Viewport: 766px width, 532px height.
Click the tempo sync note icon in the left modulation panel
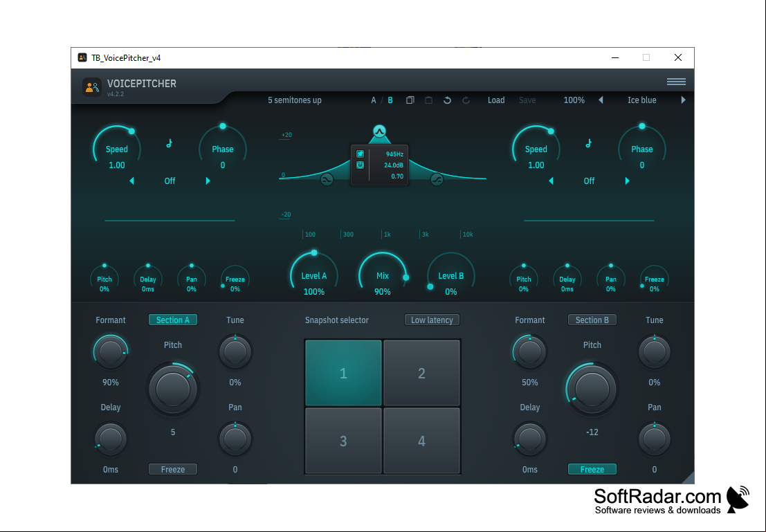click(170, 143)
